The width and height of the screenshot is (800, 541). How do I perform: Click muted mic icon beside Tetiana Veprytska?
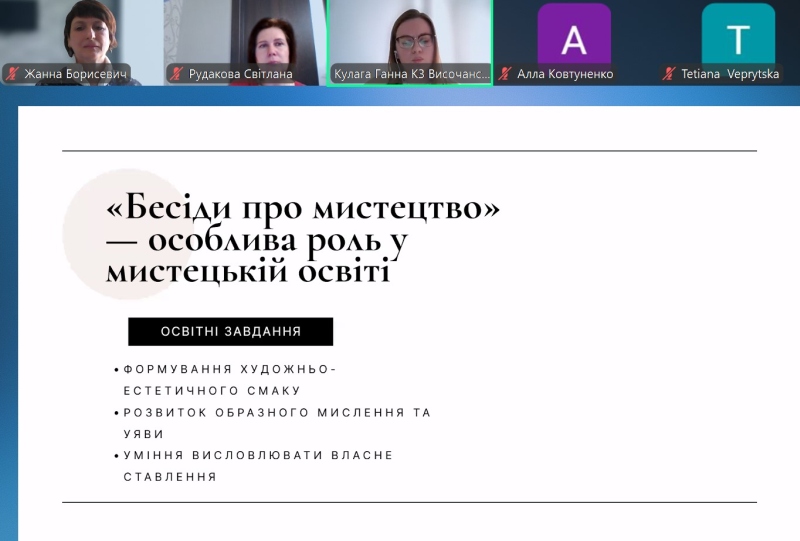669,74
